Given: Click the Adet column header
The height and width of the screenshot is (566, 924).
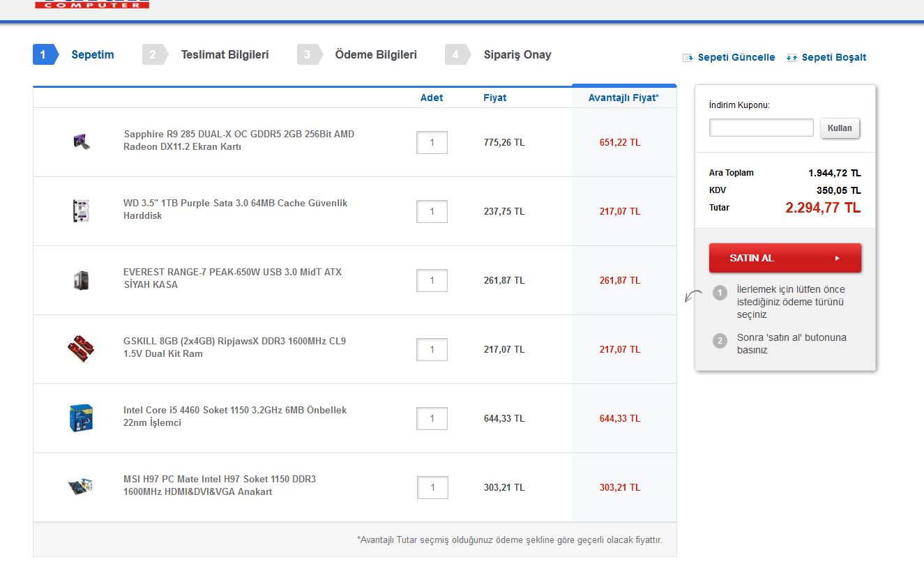Looking at the screenshot, I should pos(432,98).
